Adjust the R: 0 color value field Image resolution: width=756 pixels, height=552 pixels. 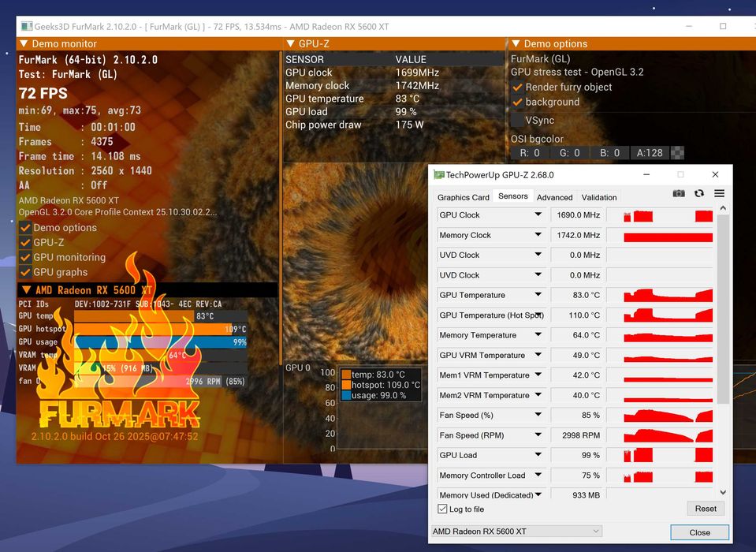point(530,153)
